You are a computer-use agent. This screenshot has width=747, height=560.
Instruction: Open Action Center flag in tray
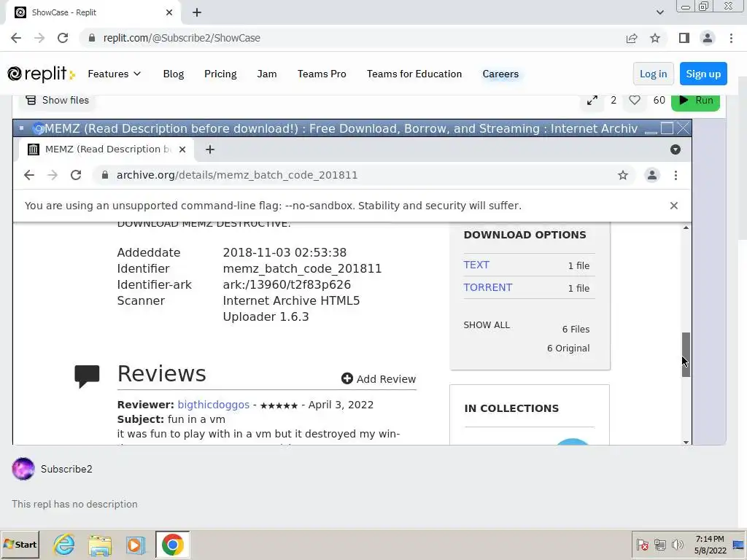(642, 545)
